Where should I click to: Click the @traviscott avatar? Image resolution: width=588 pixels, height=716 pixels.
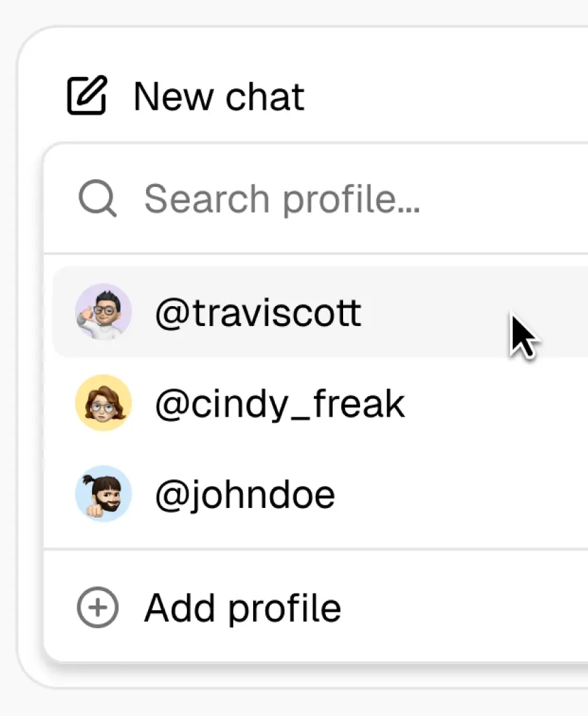[x=103, y=312]
